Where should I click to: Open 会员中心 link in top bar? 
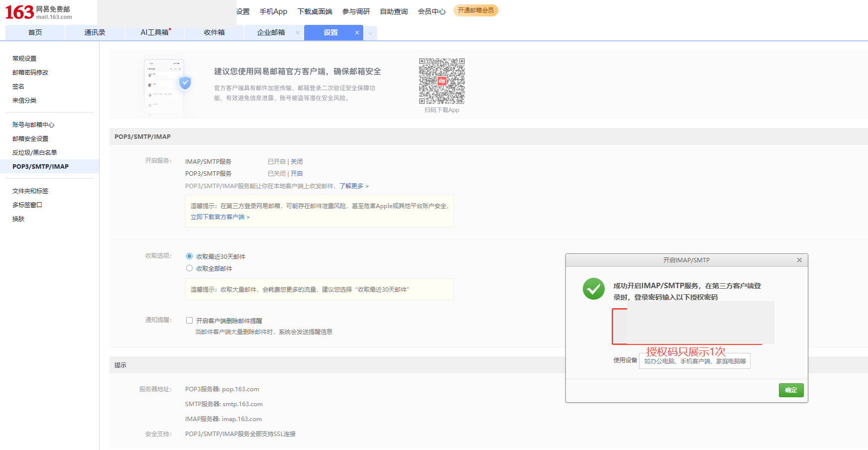(432, 11)
